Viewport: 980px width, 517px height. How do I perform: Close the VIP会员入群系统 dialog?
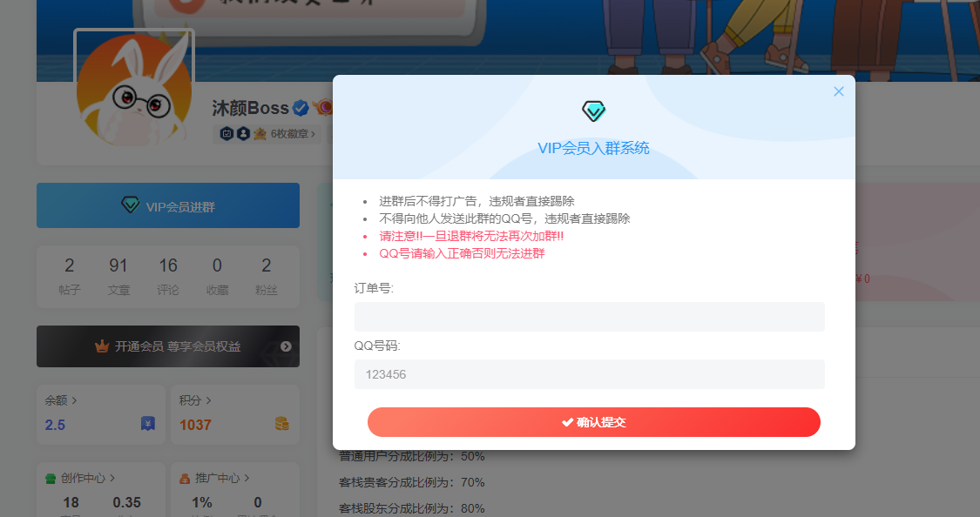pyautogui.click(x=839, y=91)
